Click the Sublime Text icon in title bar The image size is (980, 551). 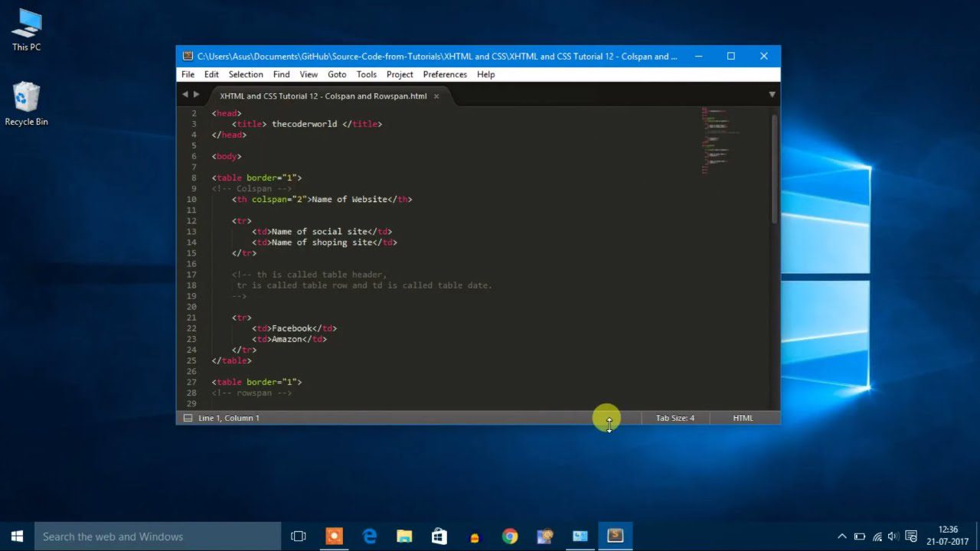click(188, 56)
